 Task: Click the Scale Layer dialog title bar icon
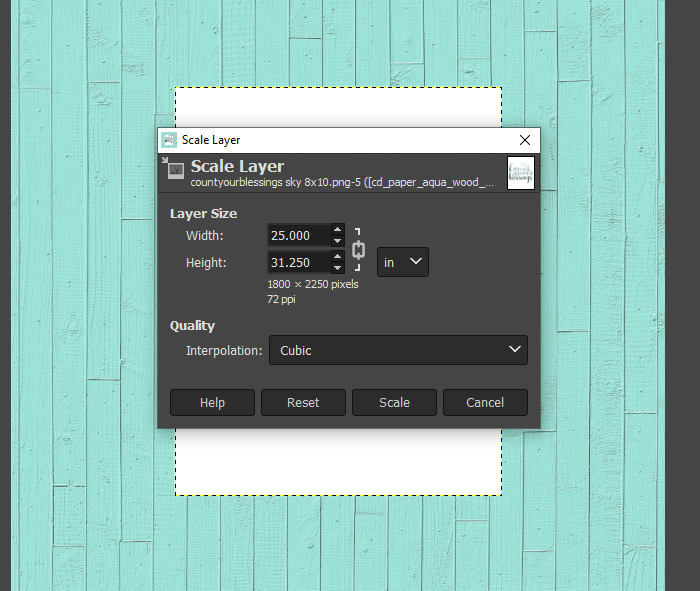pos(169,140)
